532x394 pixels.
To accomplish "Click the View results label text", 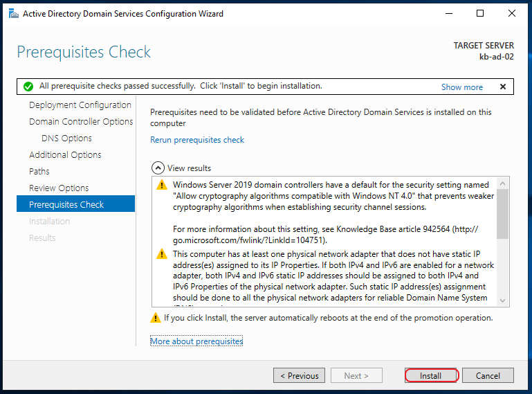I will (189, 168).
